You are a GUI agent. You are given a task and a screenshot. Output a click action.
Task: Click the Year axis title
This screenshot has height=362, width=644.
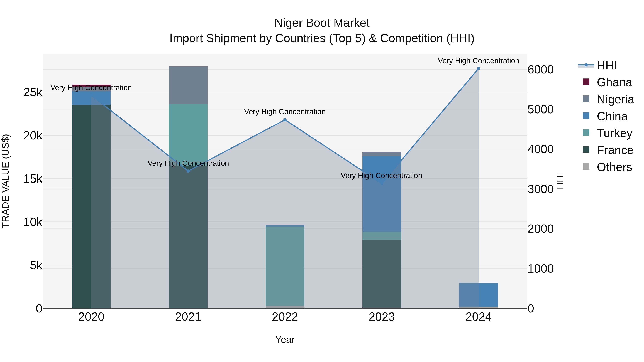pos(285,339)
